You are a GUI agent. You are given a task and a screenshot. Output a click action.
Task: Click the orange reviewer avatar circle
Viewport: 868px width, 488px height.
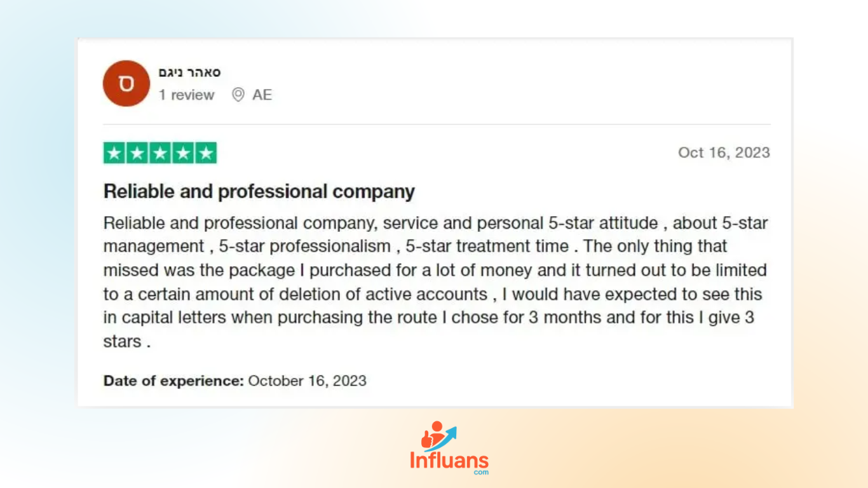click(126, 84)
